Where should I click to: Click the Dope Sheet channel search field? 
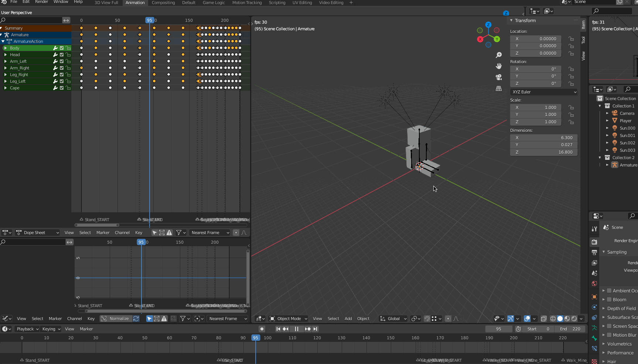coord(31,20)
